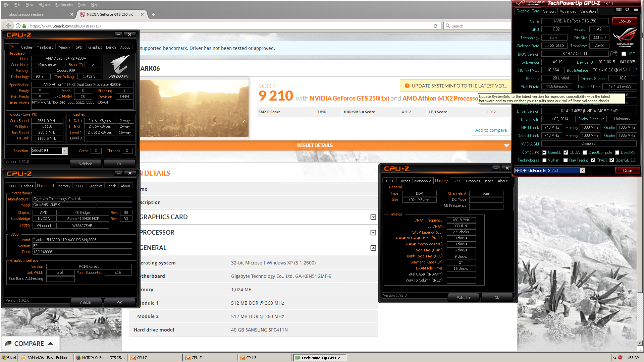Open the History menu in Firefox
Viewport: 644px width, 362px height.
44,5
